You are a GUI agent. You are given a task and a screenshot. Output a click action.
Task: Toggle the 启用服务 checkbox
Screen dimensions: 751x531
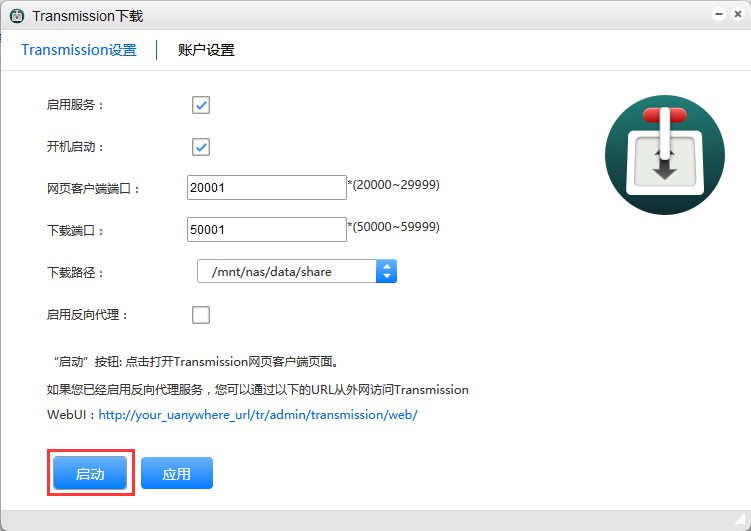(x=201, y=105)
